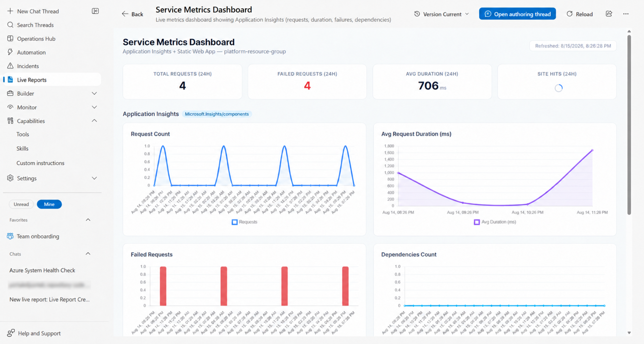Collapse the Capabilities section chevron
This screenshot has width=644, height=344.
click(94, 121)
